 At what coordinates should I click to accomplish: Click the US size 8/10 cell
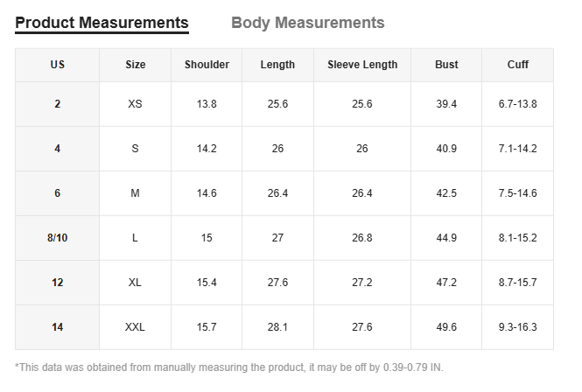pyautogui.click(x=58, y=238)
